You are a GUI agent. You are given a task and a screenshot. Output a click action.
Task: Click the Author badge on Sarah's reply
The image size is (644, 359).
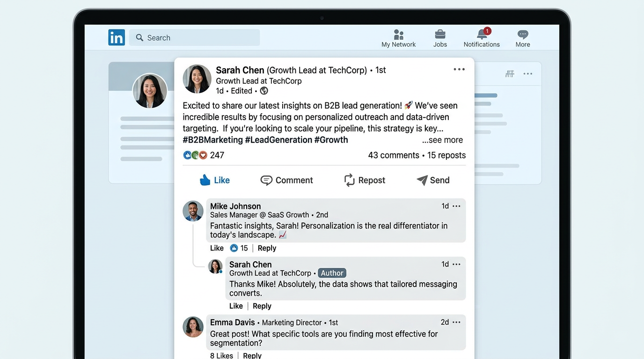pyautogui.click(x=332, y=273)
